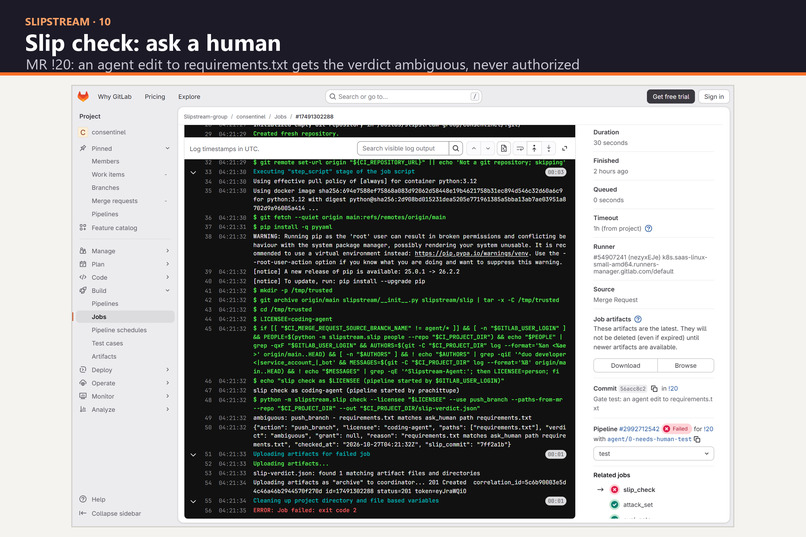Open the test stage dropdown

click(x=653, y=454)
